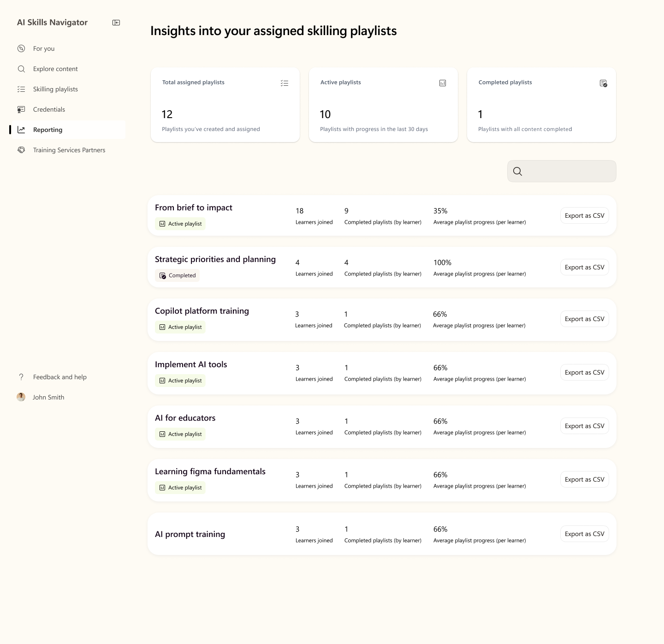This screenshot has height=644, width=664.
Task: Click into the playlist search field
Action: click(x=562, y=171)
